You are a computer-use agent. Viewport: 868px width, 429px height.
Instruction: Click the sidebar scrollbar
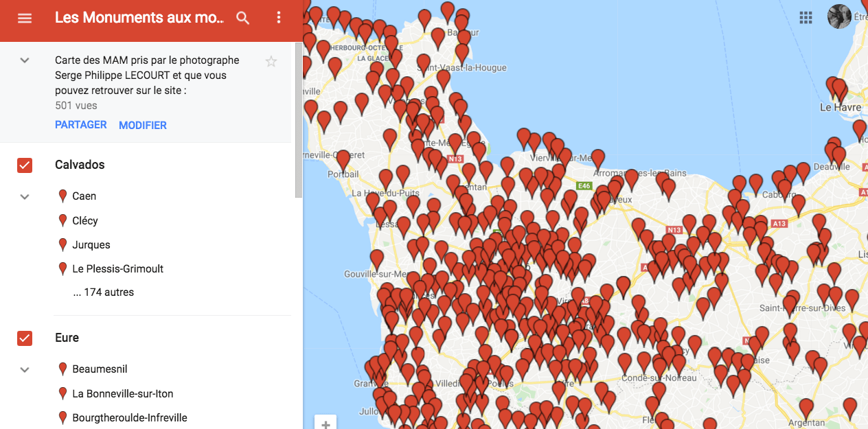coord(299,120)
